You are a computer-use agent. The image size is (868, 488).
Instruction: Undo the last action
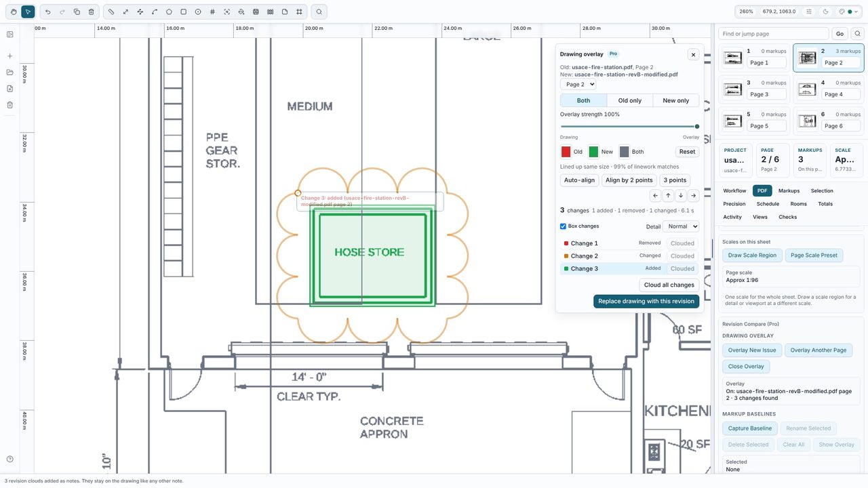tap(47, 12)
